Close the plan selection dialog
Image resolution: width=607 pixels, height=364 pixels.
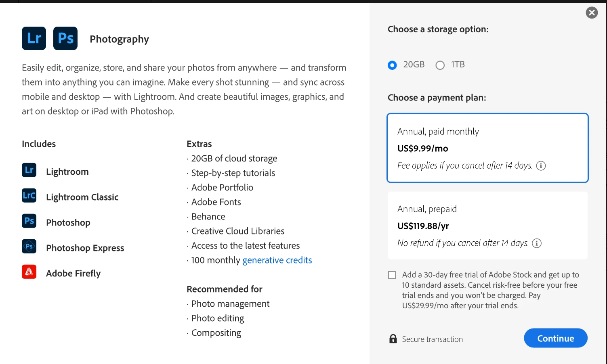point(592,13)
